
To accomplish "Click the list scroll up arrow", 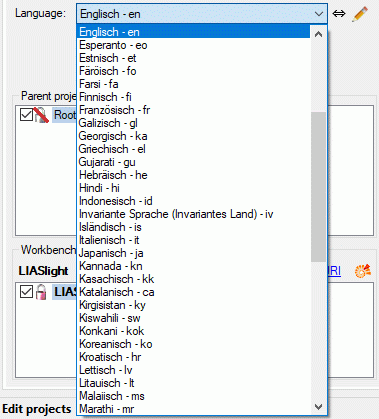I will [x=318, y=34].
